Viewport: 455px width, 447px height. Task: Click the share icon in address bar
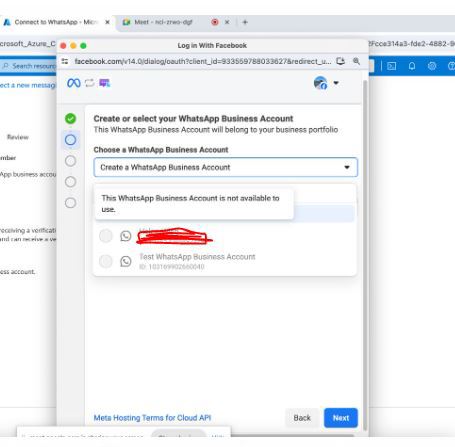coord(340,61)
